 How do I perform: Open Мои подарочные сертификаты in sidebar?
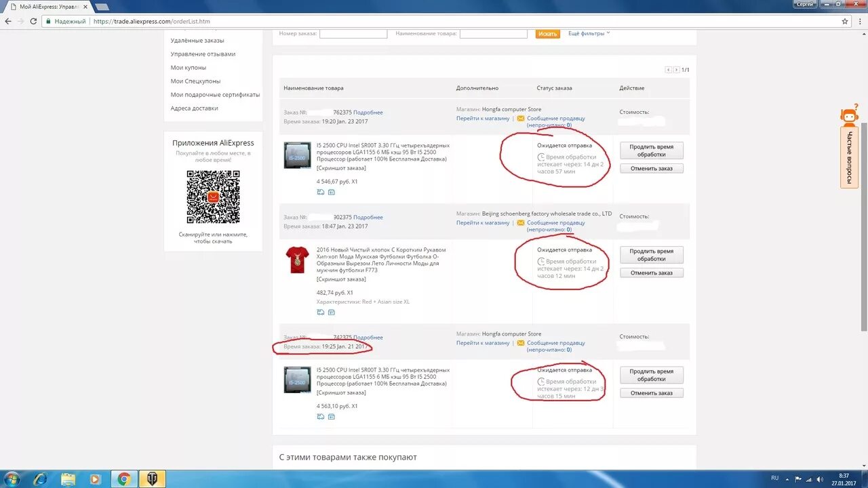(x=215, y=95)
